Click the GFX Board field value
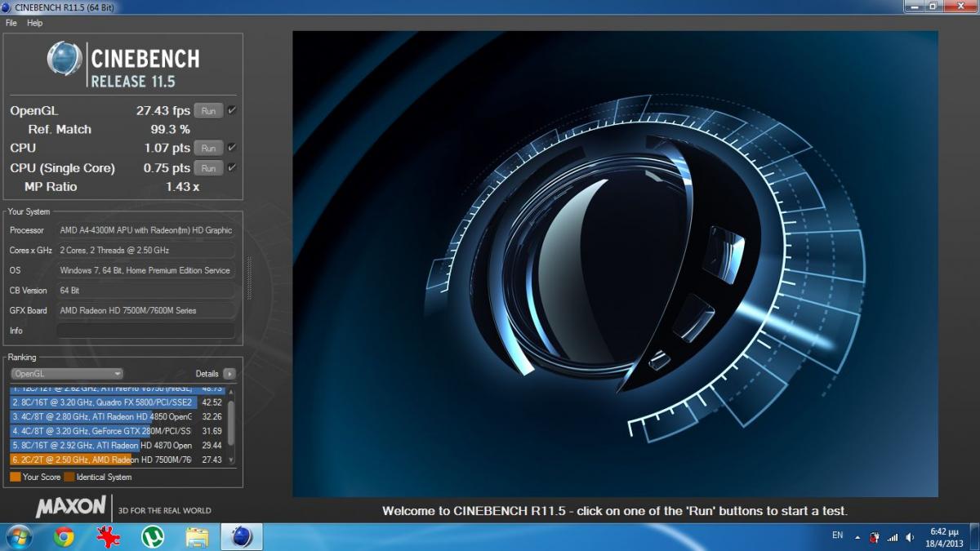 [x=145, y=310]
